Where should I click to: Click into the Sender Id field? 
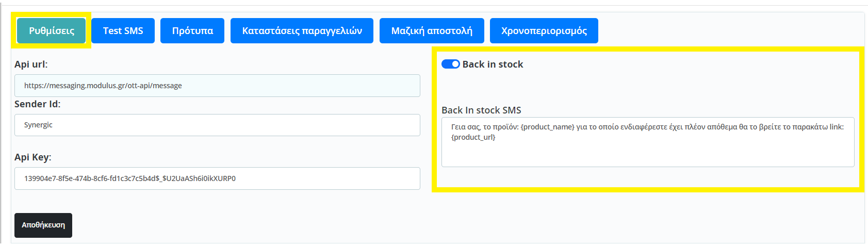click(217, 125)
